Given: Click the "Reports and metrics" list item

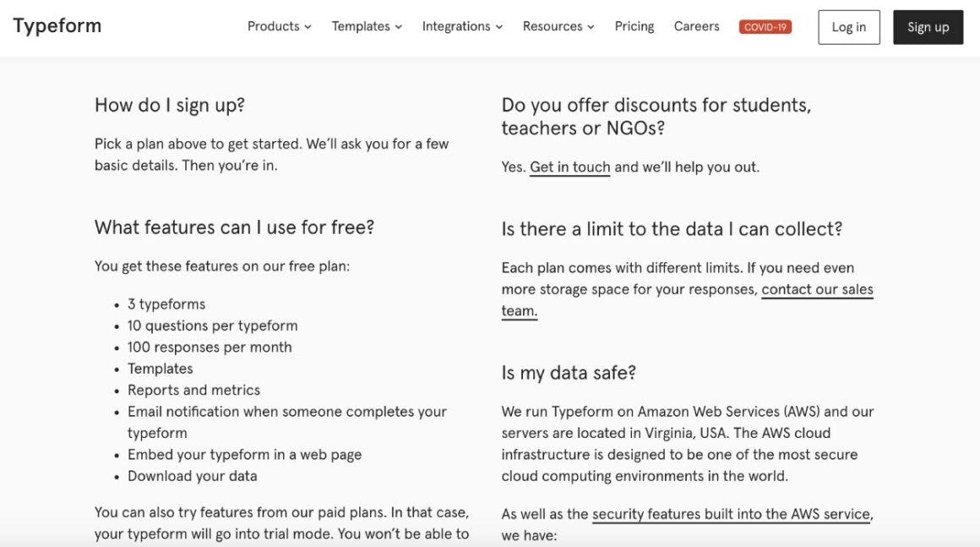Looking at the screenshot, I should tap(193, 390).
